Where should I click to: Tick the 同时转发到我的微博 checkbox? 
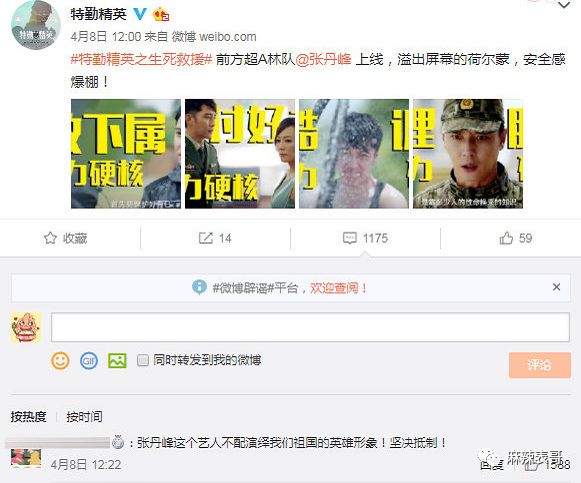[143, 360]
